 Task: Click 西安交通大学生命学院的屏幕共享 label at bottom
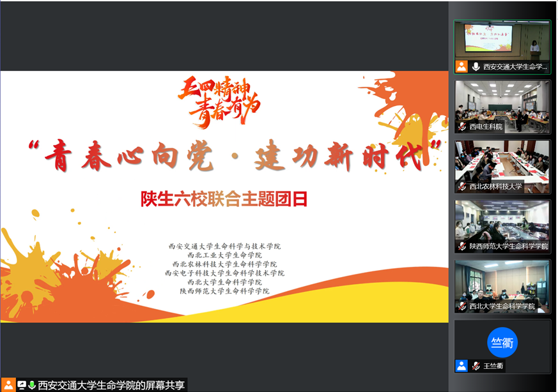(111, 385)
